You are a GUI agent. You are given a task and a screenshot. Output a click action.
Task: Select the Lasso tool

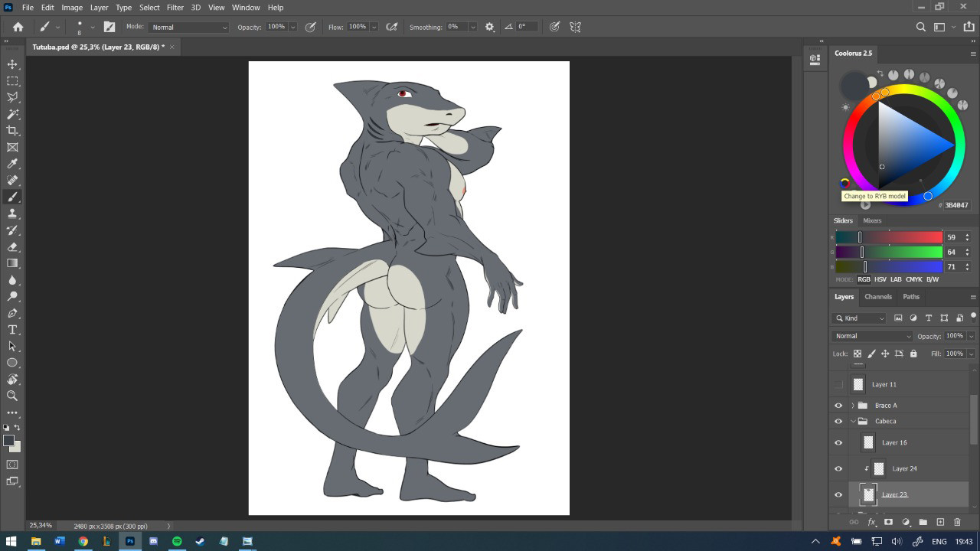(x=12, y=97)
